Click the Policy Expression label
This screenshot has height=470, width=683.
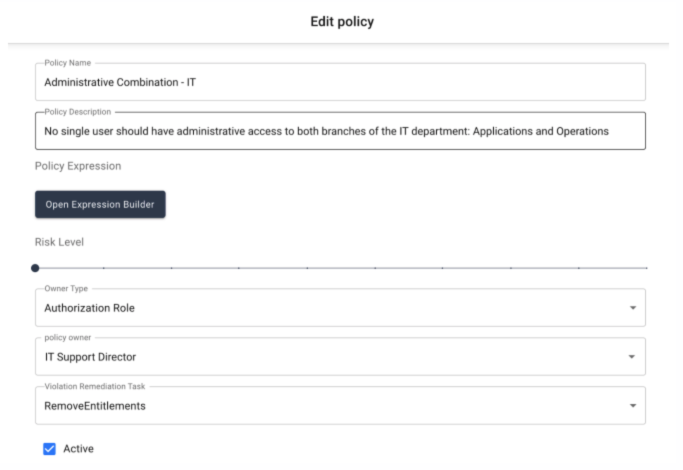pyautogui.click(x=78, y=166)
